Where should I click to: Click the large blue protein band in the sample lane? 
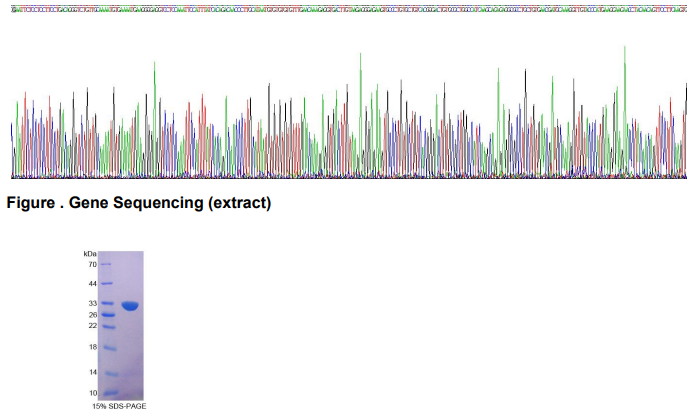point(130,306)
